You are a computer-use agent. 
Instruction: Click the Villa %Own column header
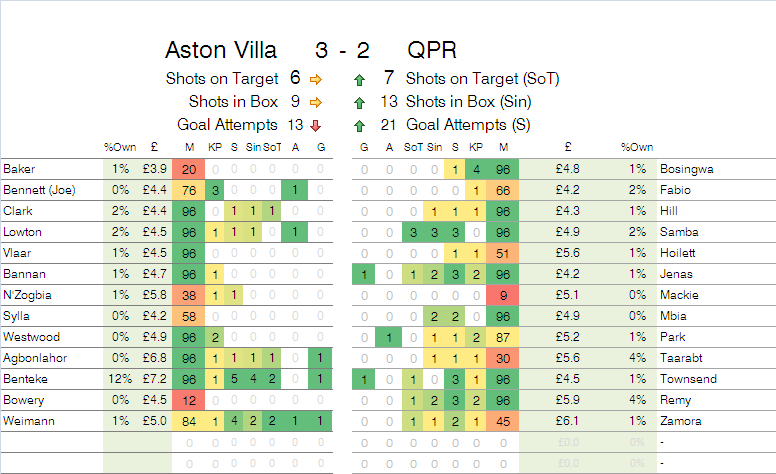pyautogui.click(x=120, y=148)
